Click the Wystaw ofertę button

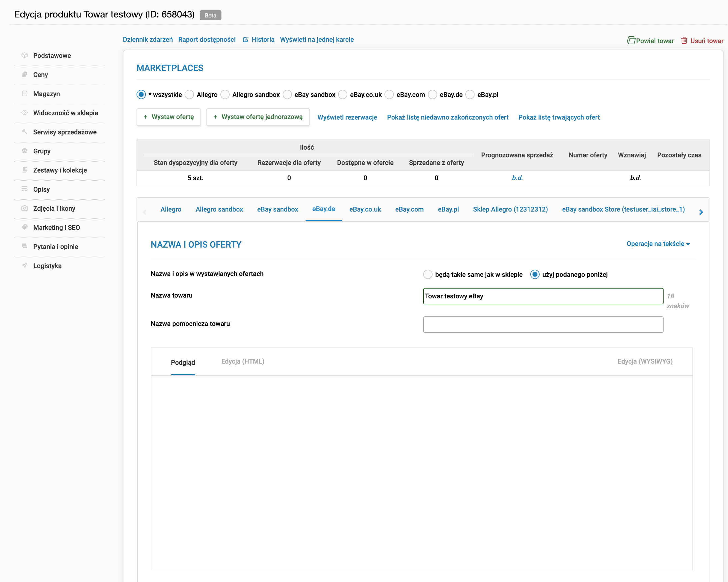tap(169, 117)
